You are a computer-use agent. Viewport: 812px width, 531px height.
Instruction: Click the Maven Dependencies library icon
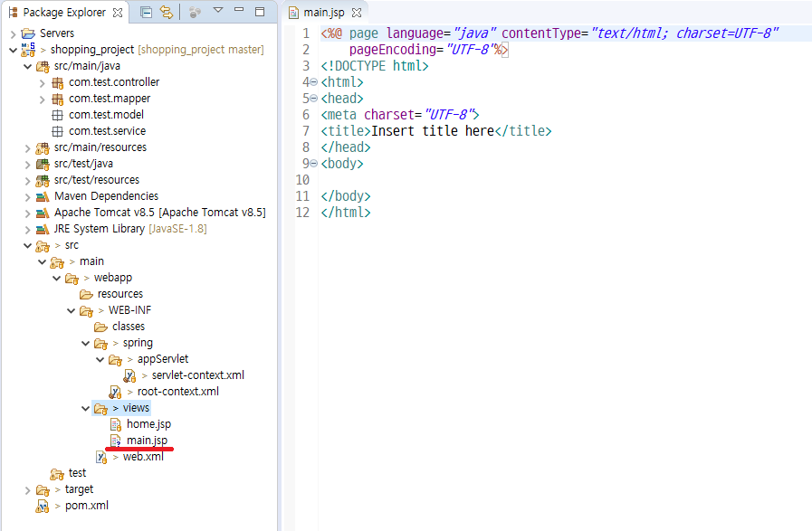coord(43,196)
